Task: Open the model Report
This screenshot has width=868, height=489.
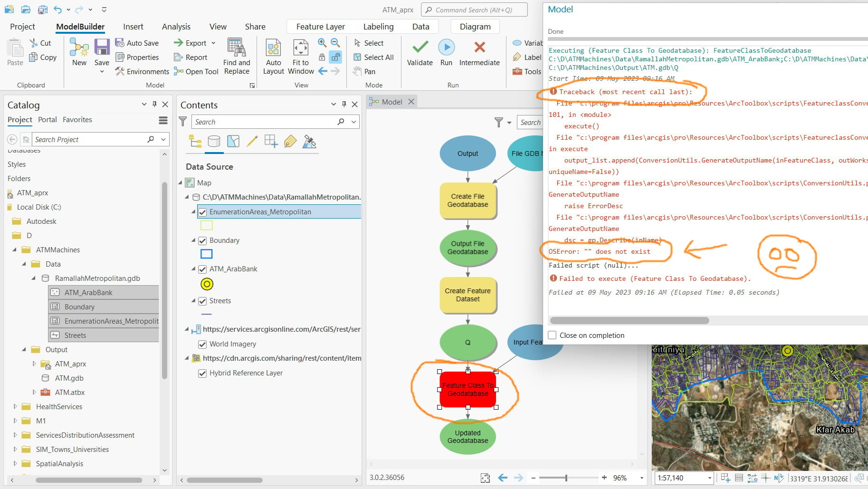Action: [191, 57]
